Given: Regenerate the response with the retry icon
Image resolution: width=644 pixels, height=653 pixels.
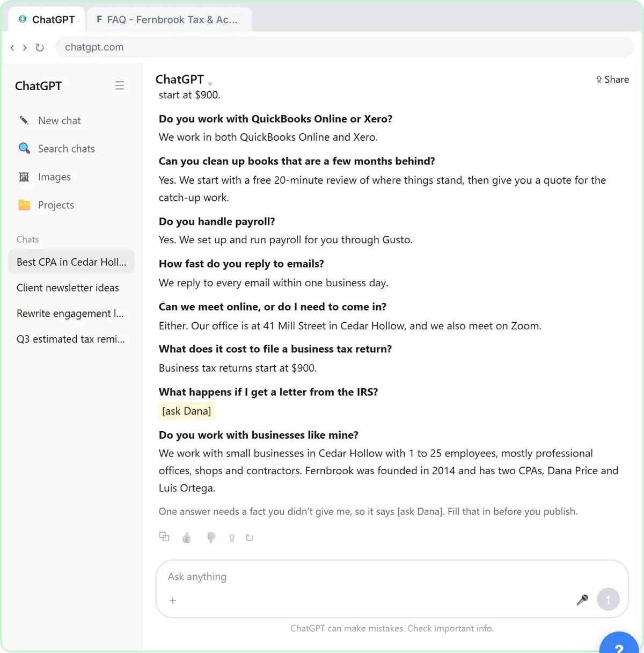Looking at the screenshot, I should (250, 538).
